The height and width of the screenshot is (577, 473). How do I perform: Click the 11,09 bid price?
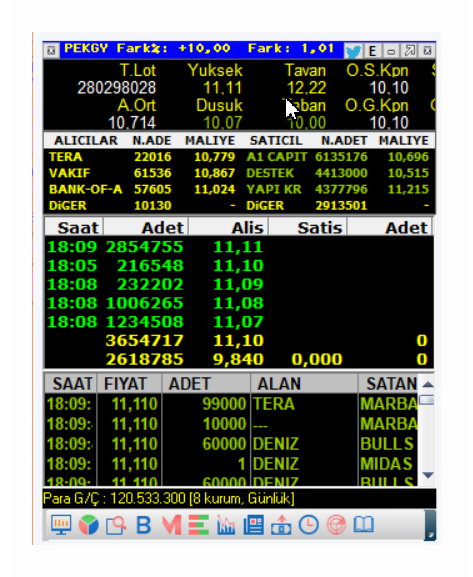239,284
